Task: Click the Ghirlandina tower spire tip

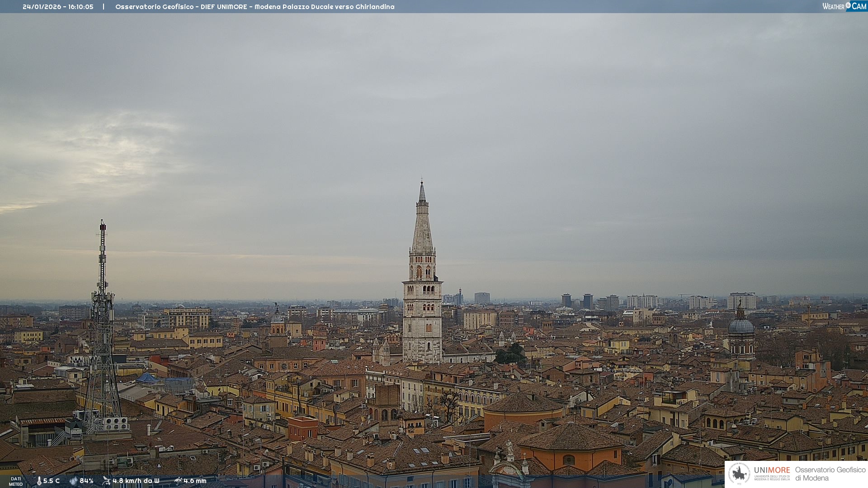Action: [x=422, y=183]
